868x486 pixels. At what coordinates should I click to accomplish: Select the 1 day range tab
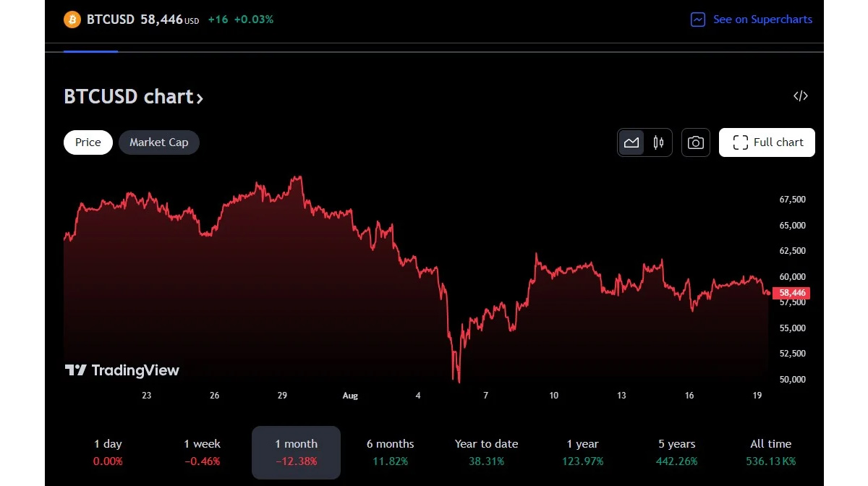click(108, 452)
